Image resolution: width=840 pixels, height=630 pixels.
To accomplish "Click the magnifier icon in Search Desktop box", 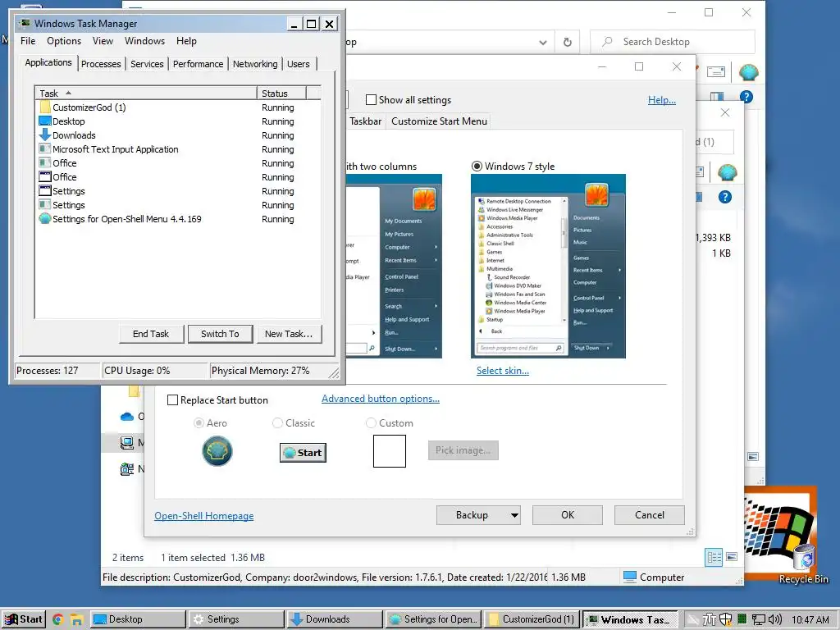I will tap(607, 41).
